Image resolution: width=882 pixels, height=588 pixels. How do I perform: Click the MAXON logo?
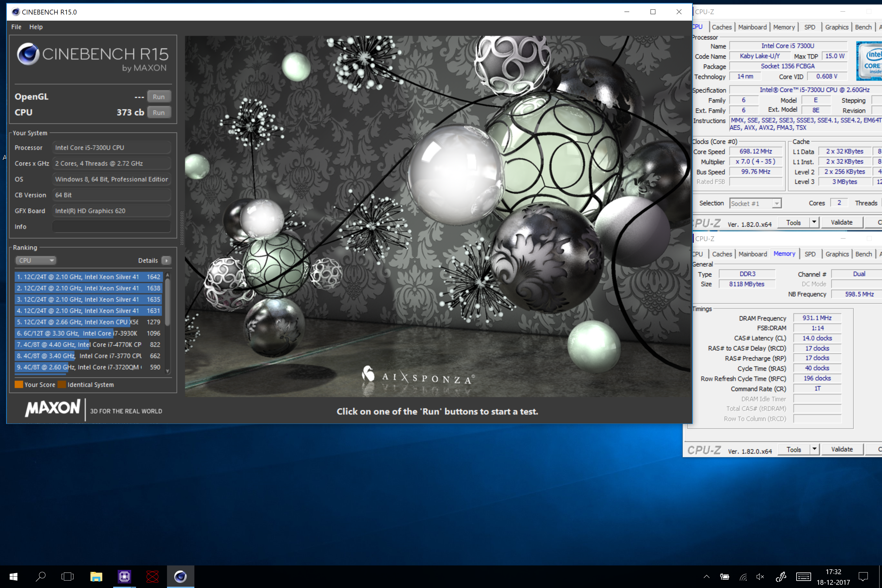point(53,408)
